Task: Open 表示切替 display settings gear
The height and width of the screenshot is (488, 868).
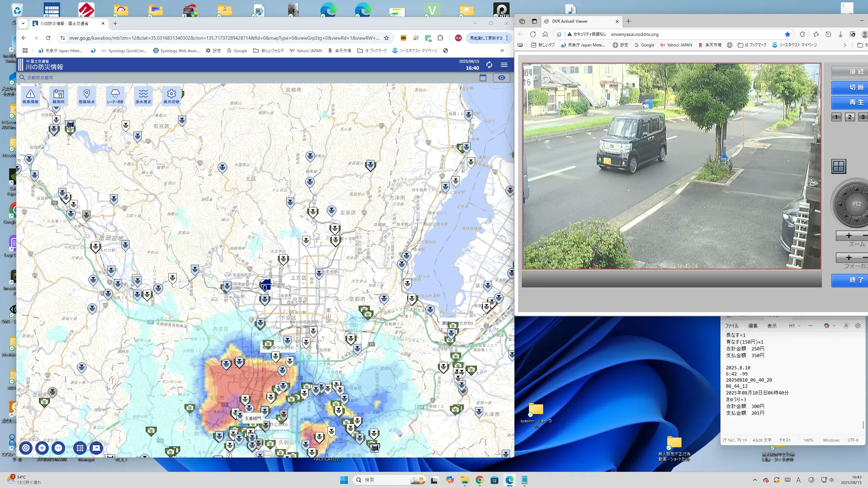Action: (171, 96)
